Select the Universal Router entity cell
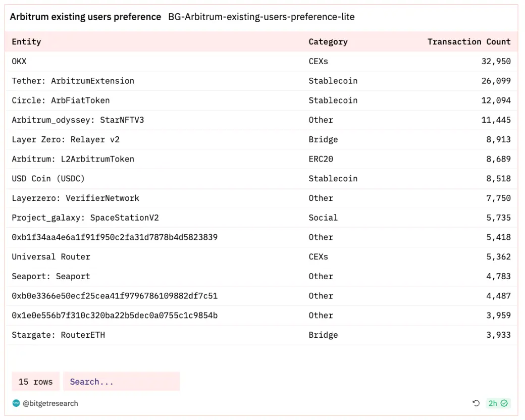525x420 pixels. pos(51,257)
